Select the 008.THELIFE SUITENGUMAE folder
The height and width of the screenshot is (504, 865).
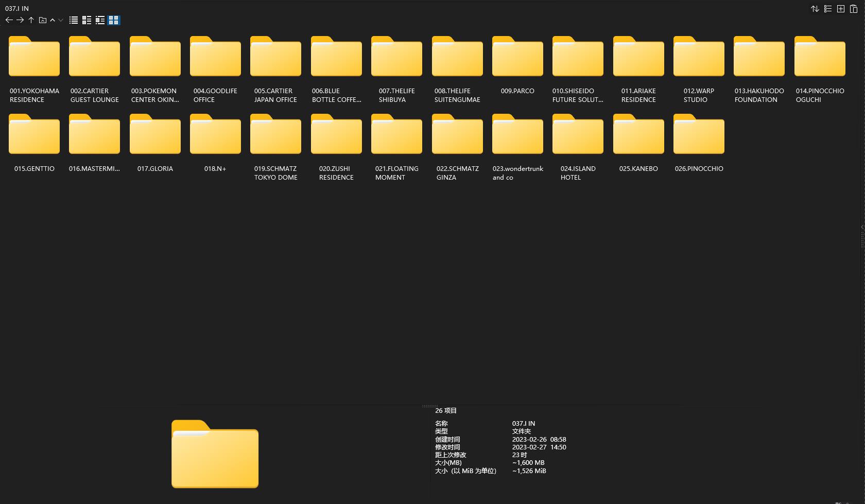click(457, 69)
